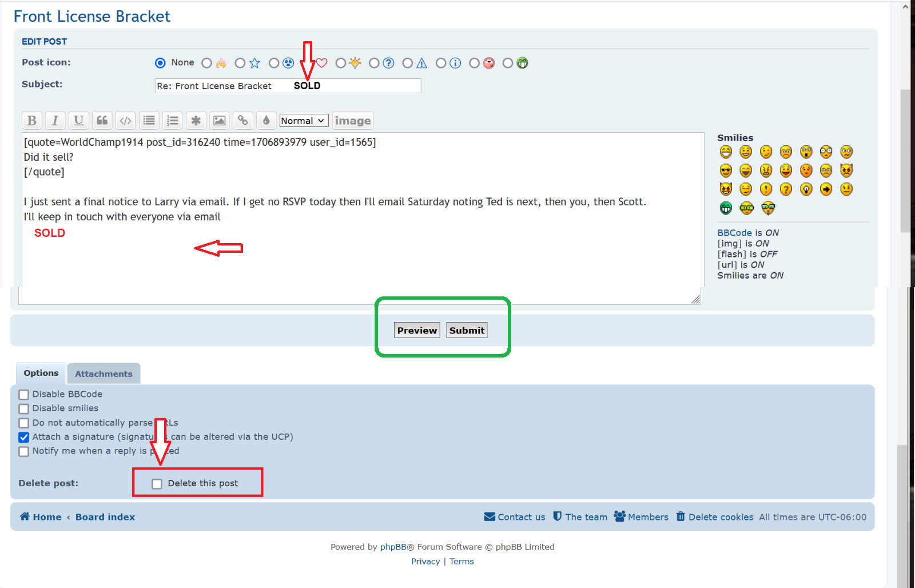Uncheck 'Attach a signature' checkbox
The height and width of the screenshot is (588, 915).
[x=24, y=438]
